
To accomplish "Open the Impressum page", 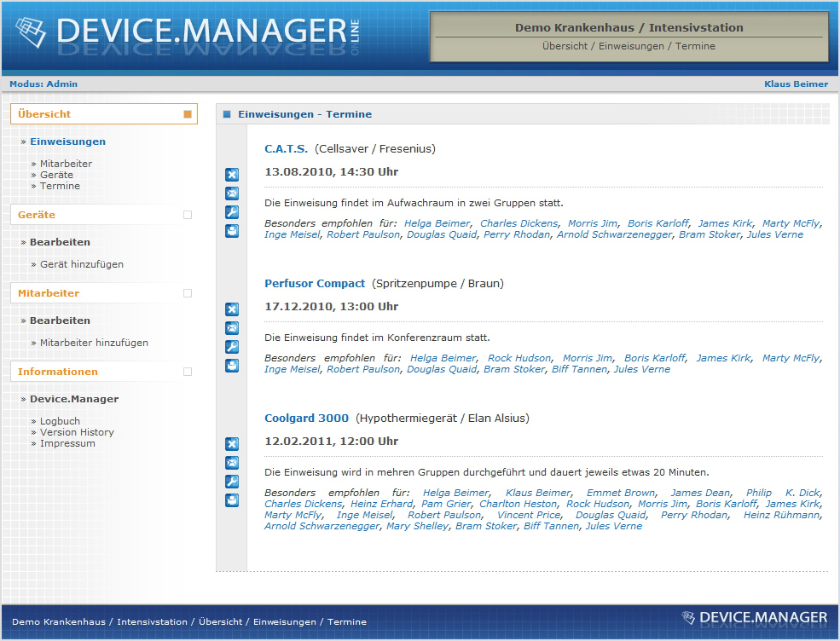I will tap(67, 443).
